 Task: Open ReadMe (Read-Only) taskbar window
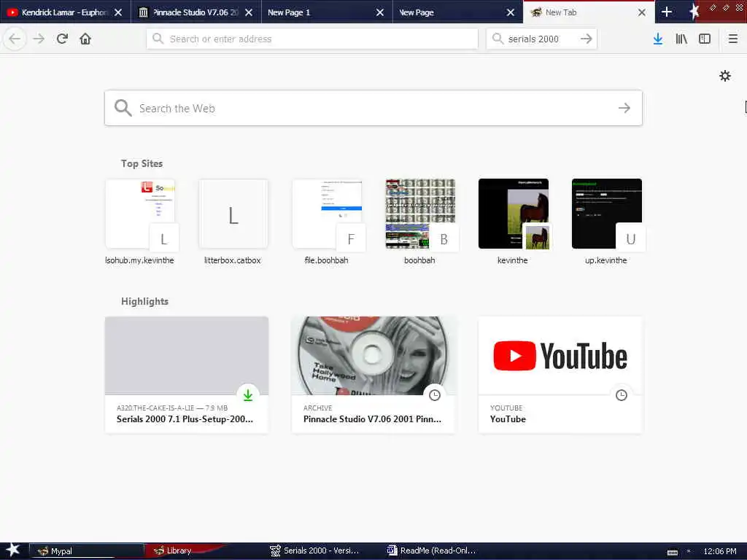(x=432, y=551)
